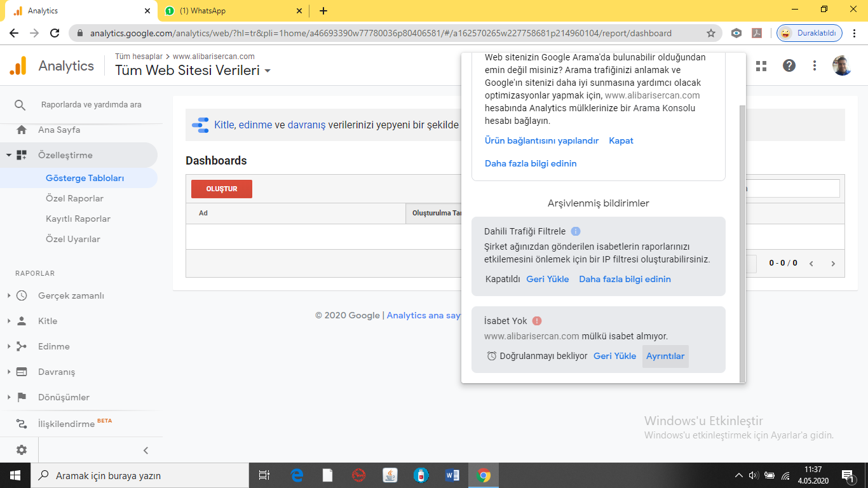Expand the Davranış reports section
Screen dimensions: 868x488
pos(9,372)
